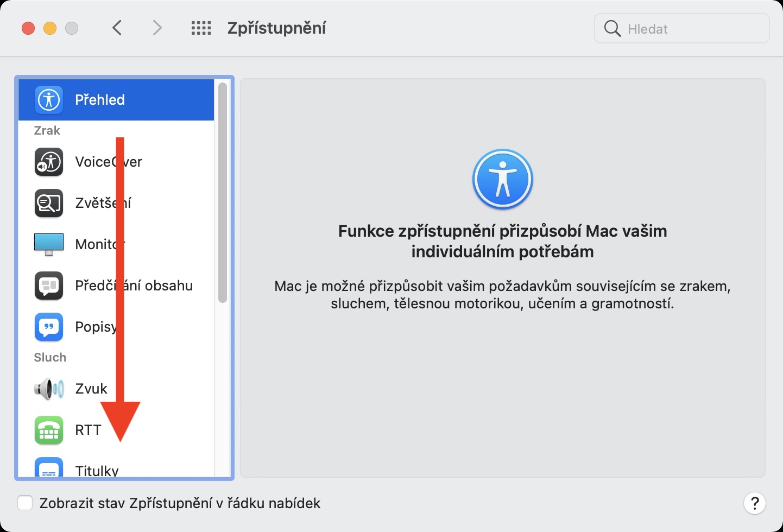The height and width of the screenshot is (532, 783).
Task: Go forward with the right chevron
Action: (x=157, y=28)
